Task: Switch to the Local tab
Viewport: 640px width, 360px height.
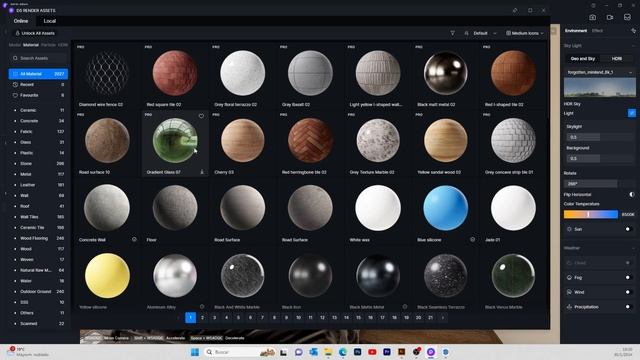Action: pos(50,21)
